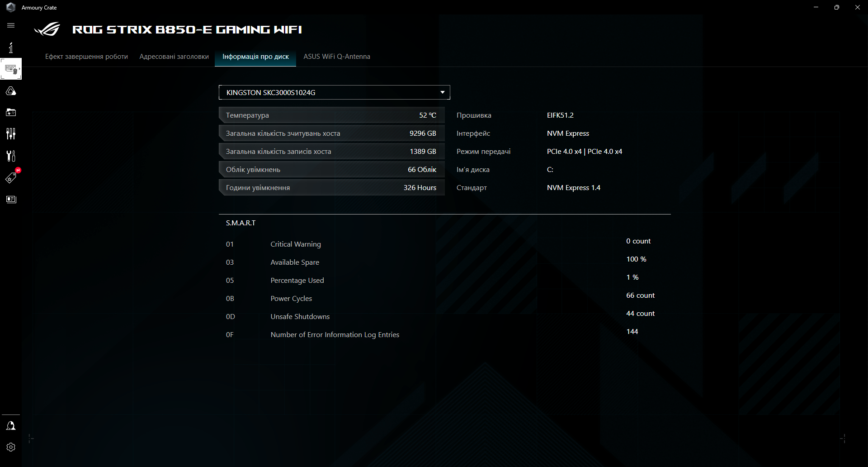
Task: Open the User Center profile icon
Action: [11, 426]
